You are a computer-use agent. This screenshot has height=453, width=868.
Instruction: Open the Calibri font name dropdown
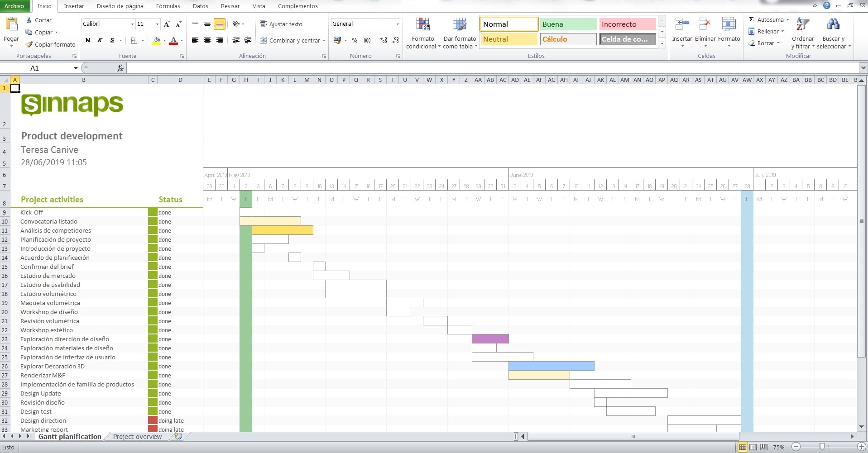pos(132,24)
